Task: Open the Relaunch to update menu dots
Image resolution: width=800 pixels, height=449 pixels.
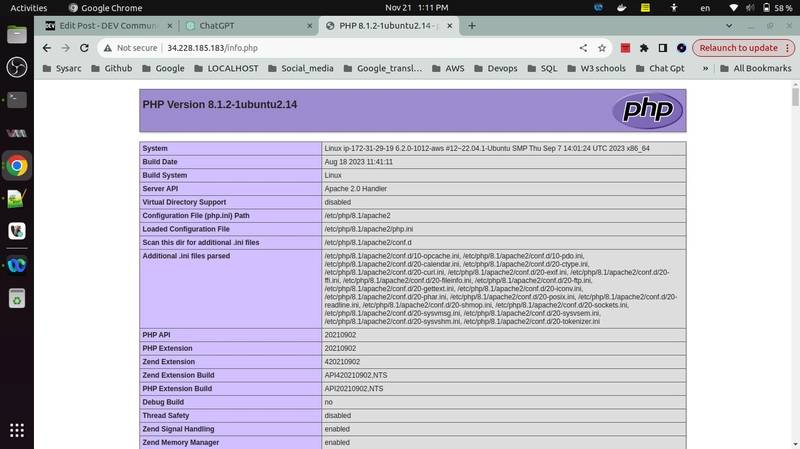Action: click(788, 48)
